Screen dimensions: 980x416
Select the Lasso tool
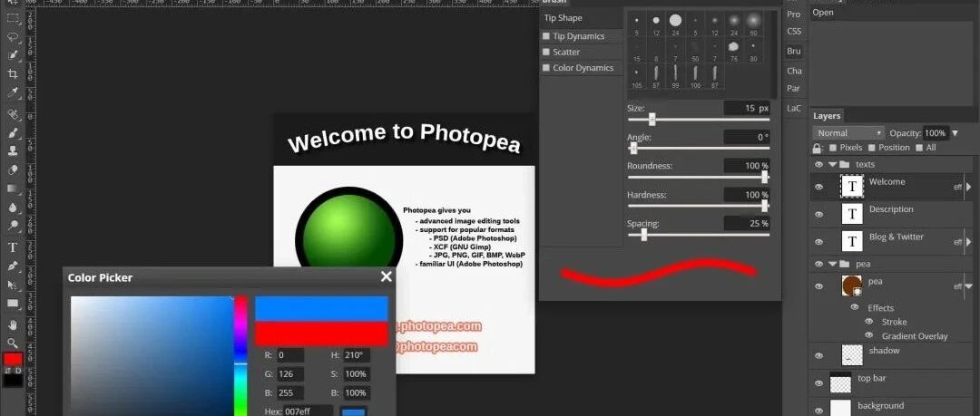click(13, 36)
